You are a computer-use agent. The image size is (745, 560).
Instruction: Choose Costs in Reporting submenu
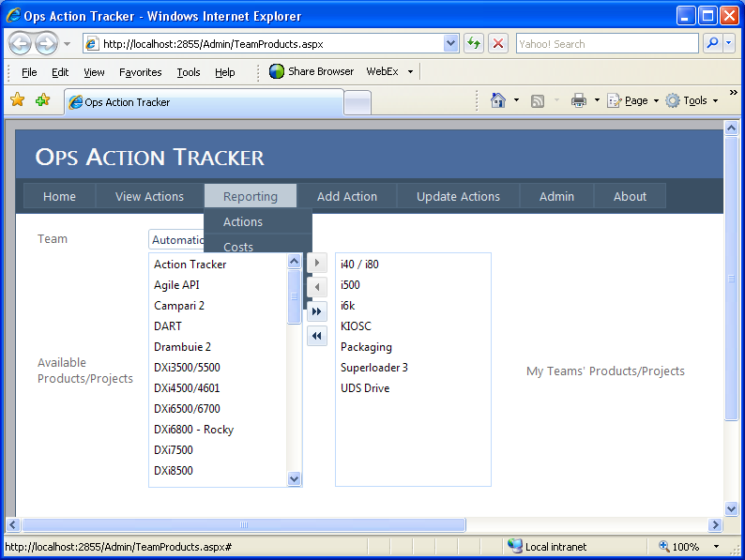(x=258, y=245)
